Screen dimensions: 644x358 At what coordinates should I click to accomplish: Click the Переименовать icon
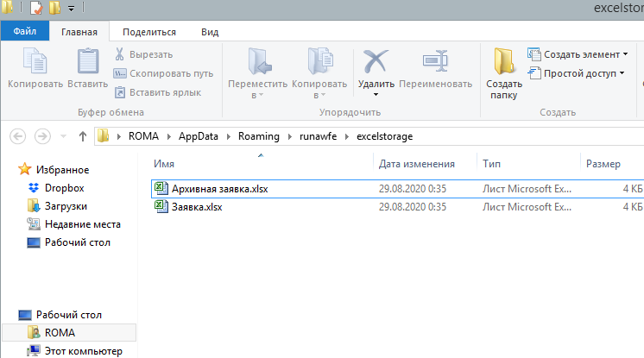434,62
